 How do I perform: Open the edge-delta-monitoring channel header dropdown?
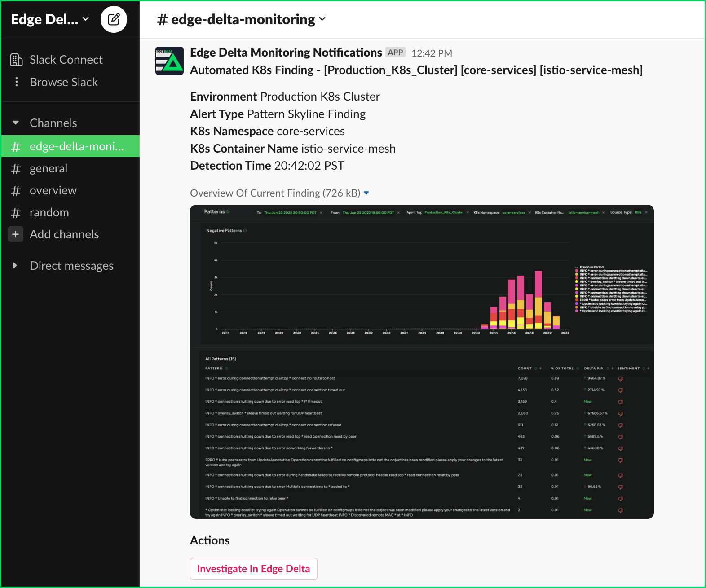pos(322,19)
